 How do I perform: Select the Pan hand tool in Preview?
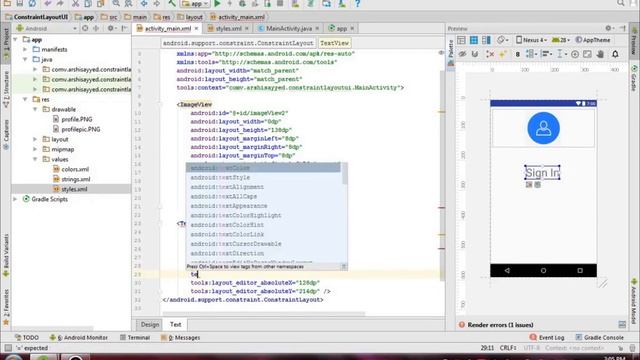pyautogui.click(x=600, y=54)
